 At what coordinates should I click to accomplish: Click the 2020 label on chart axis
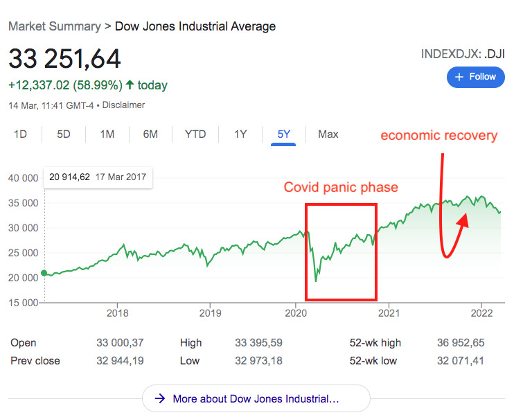[x=296, y=313]
